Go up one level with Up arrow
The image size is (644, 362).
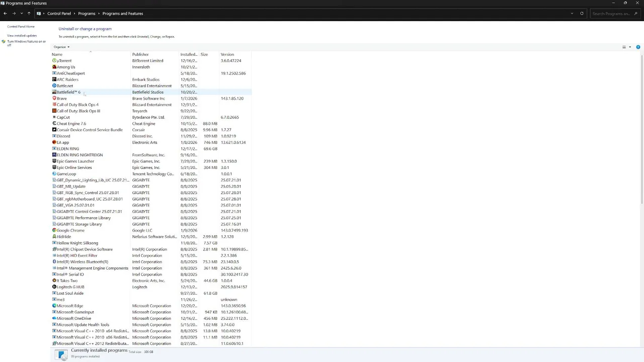(x=29, y=14)
